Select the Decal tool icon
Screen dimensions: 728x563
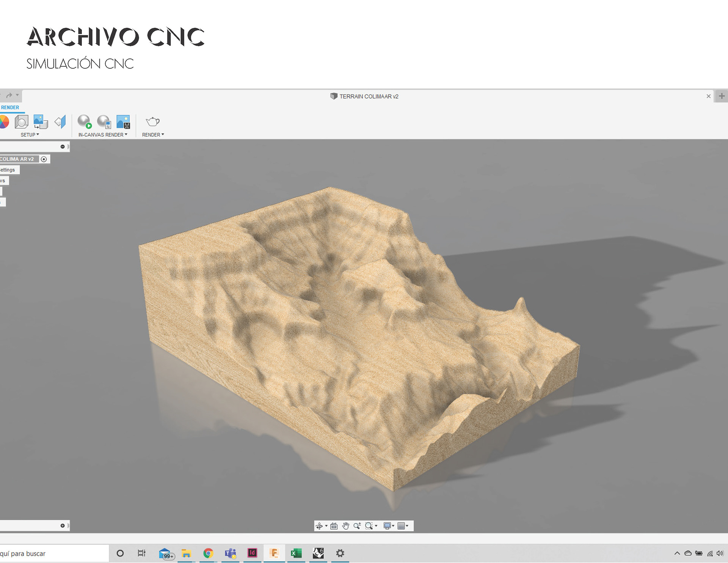click(x=41, y=122)
